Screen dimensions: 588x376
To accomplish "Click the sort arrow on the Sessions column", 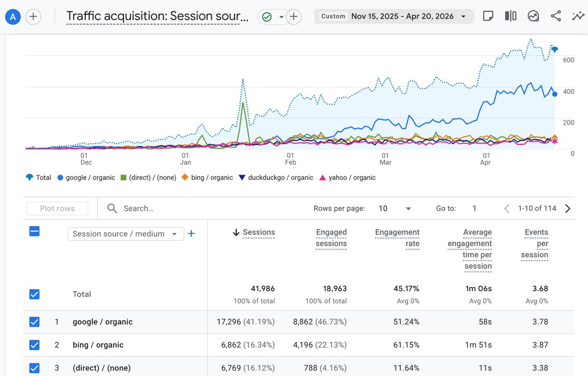I will coord(236,233).
